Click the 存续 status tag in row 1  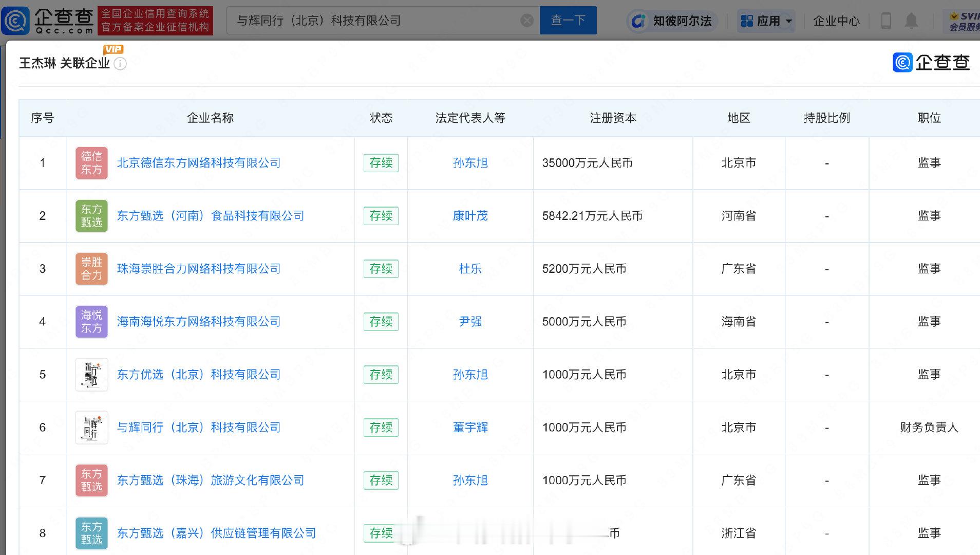tap(381, 163)
